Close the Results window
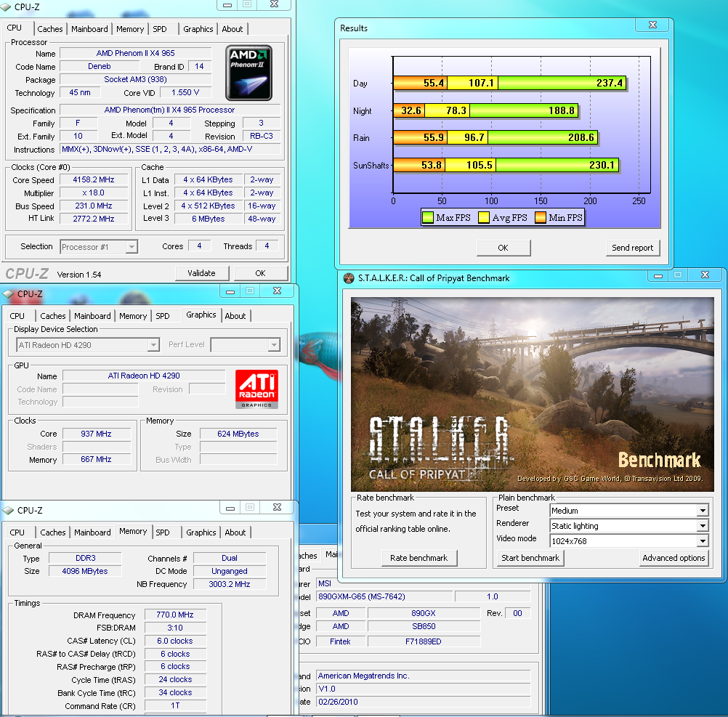Image resolution: width=728 pixels, height=717 pixels. point(653,25)
